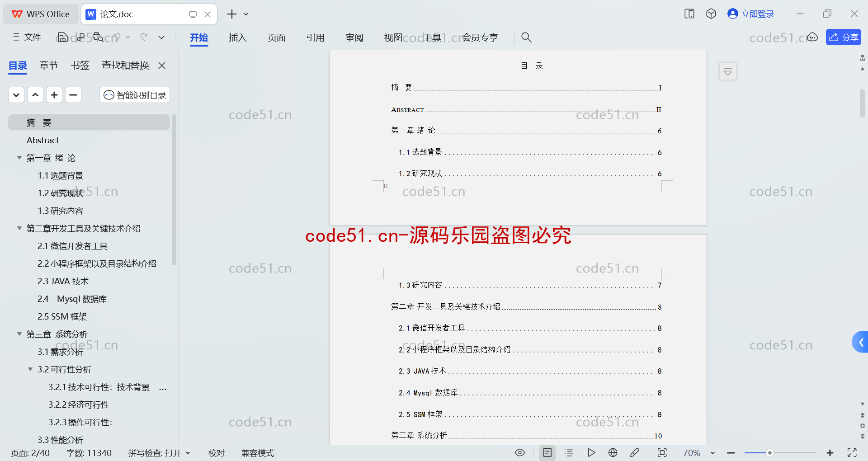
Task: Click the save document icon
Action: (62, 38)
